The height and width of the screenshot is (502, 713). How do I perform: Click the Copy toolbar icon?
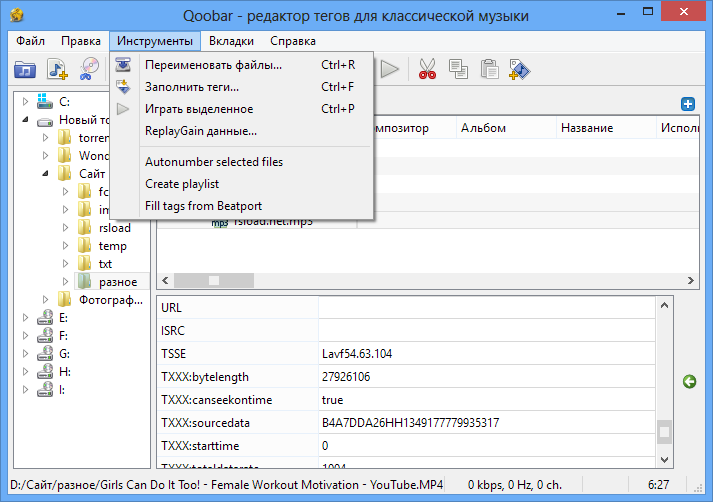tap(458, 69)
